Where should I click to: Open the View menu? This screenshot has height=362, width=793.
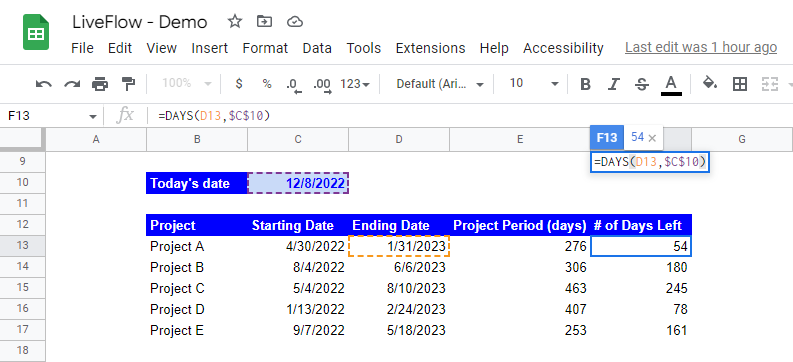[x=161, y=48]
